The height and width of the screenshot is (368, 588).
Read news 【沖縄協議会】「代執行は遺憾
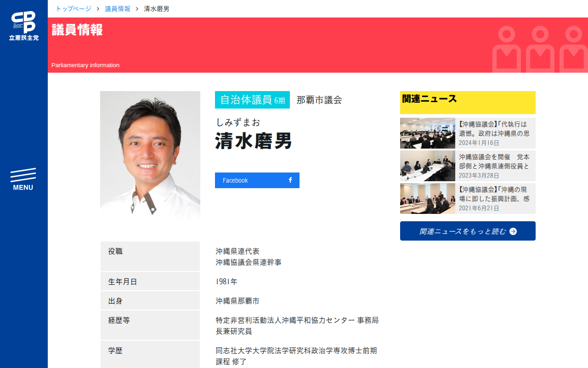tap(494, 129)
